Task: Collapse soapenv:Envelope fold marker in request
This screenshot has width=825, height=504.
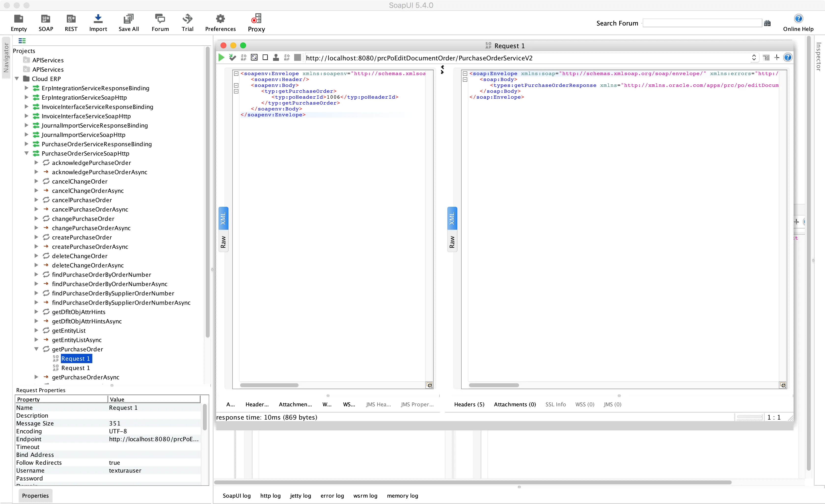Action: pos(236,74)
